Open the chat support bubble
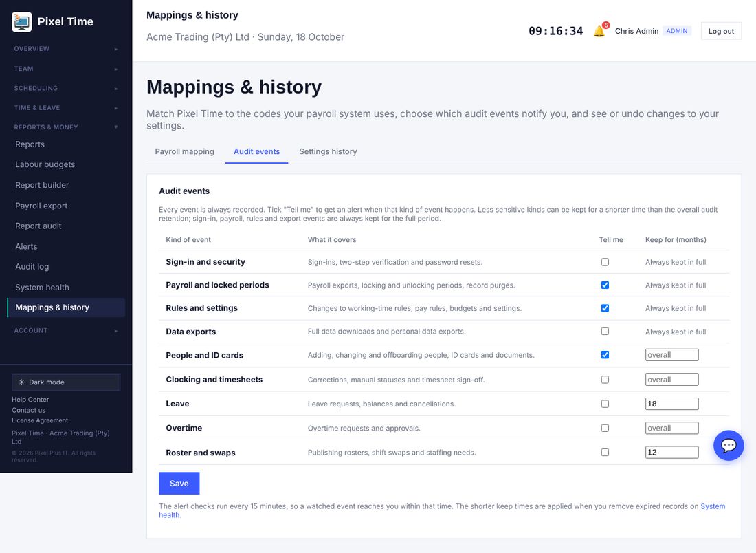The image size is (756, 553). click(728, 445)
